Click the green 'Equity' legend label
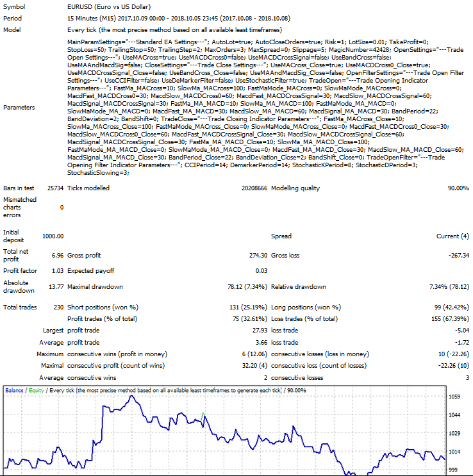 pos(36,391)
